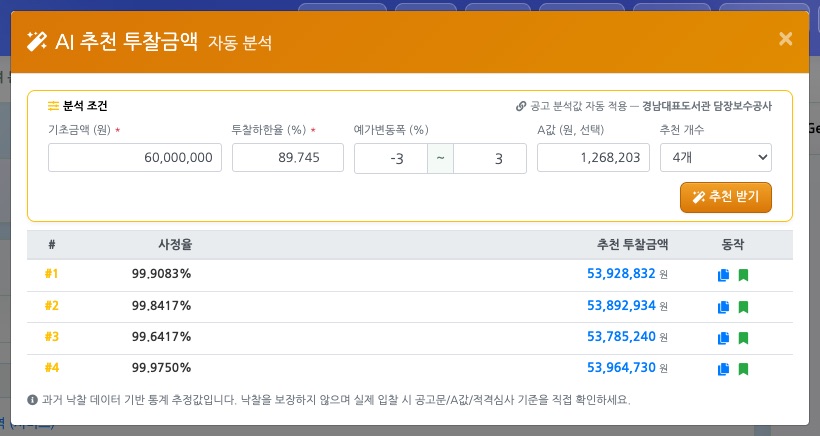Image resolution: width=820 pixels, height=436 pixels.
Task: Click the 동작 column header
Action: 733,244
